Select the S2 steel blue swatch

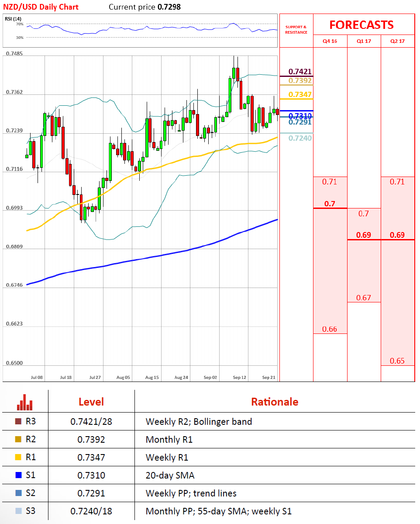pos(18,493)
